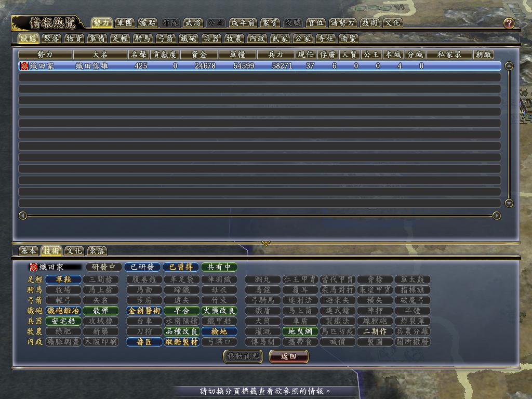This screenshot has height=399, width=532.
Task: Click the horizontal scrollbar track under the list
Action: click(260, 216)
